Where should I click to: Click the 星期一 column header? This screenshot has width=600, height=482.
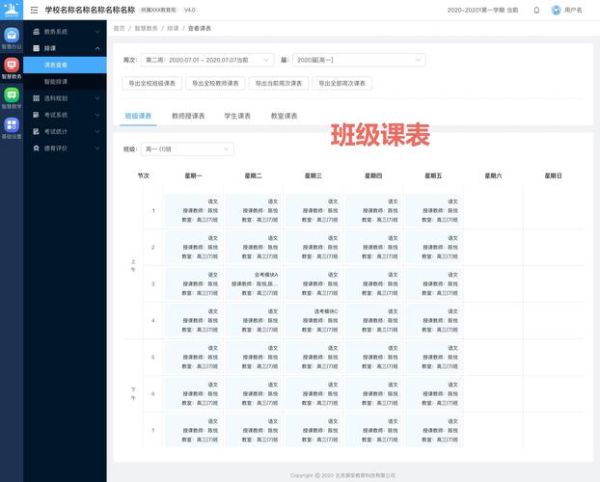coord(193,176)
